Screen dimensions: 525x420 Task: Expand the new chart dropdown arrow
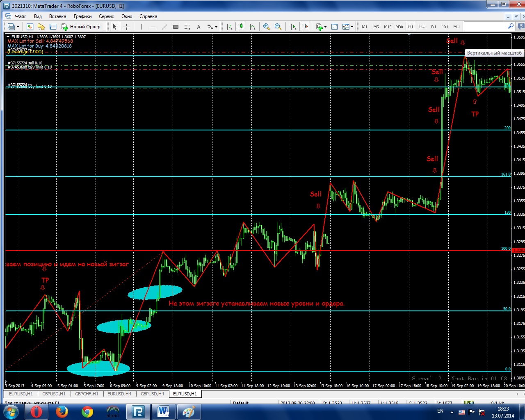18,27
